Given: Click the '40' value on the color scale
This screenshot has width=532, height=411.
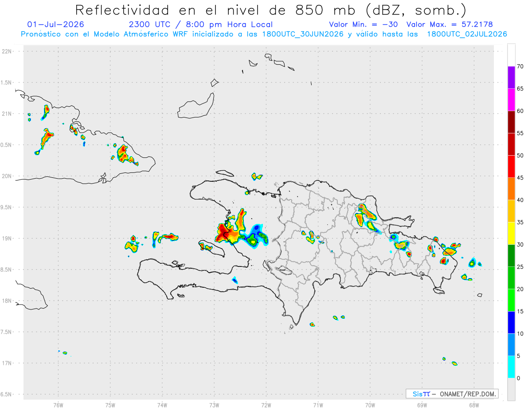Looking at the screenshot, I should 520,200.
